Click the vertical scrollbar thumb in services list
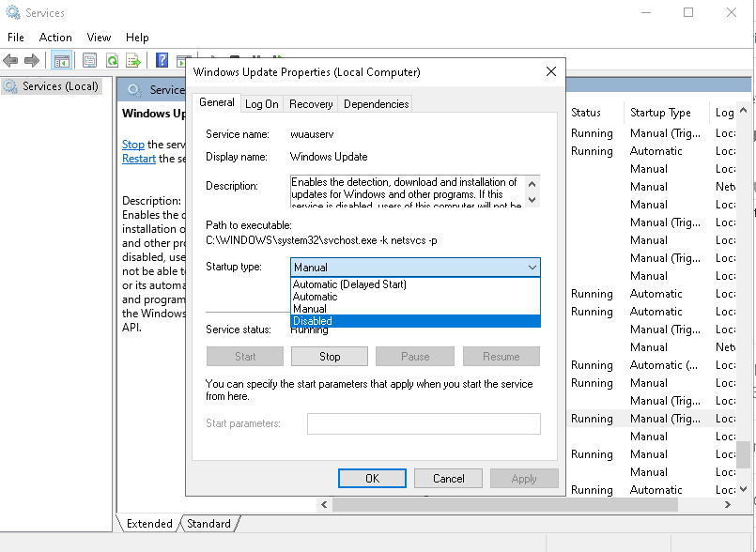This screenshot has height=552, width=756. point(744,454)
